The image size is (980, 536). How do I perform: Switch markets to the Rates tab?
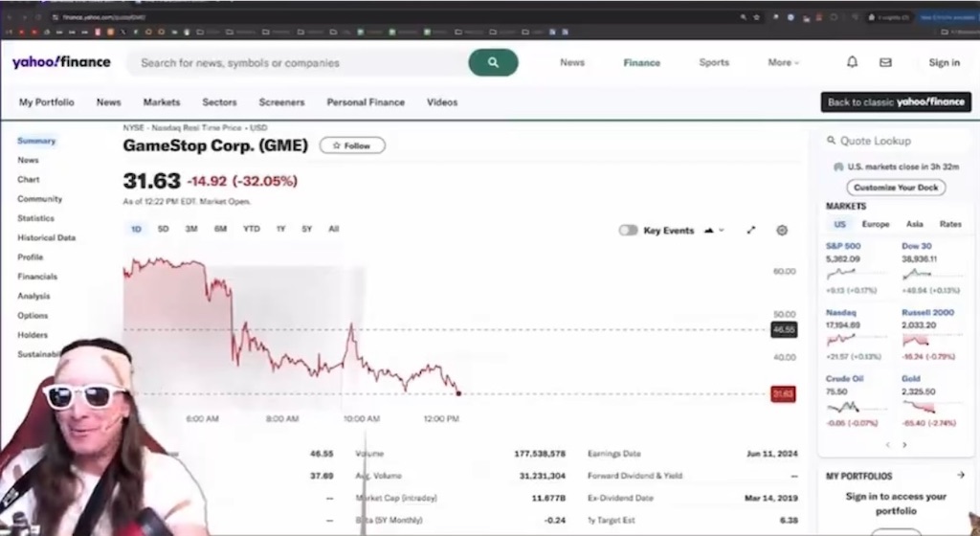pyautogui.click(x=950, y=224)
